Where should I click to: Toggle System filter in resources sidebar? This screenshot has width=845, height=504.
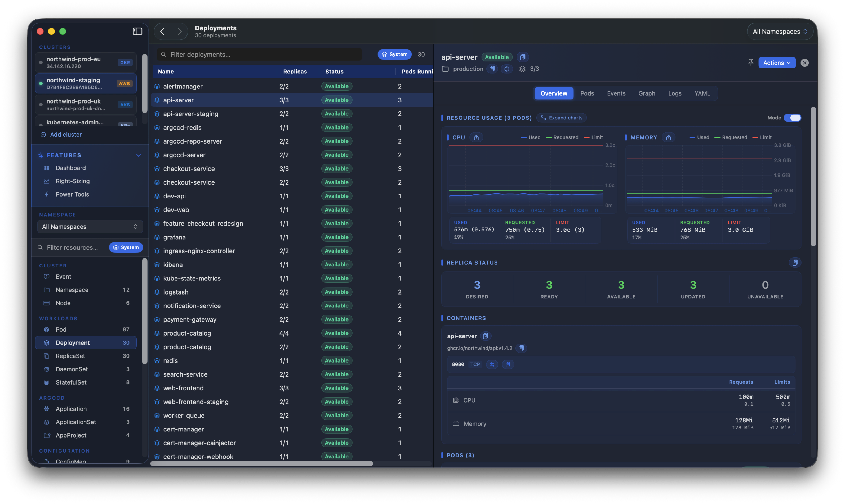point(126,247)
